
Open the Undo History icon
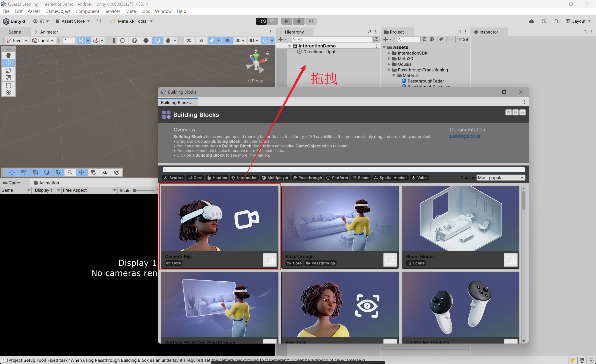click(544, 21)
